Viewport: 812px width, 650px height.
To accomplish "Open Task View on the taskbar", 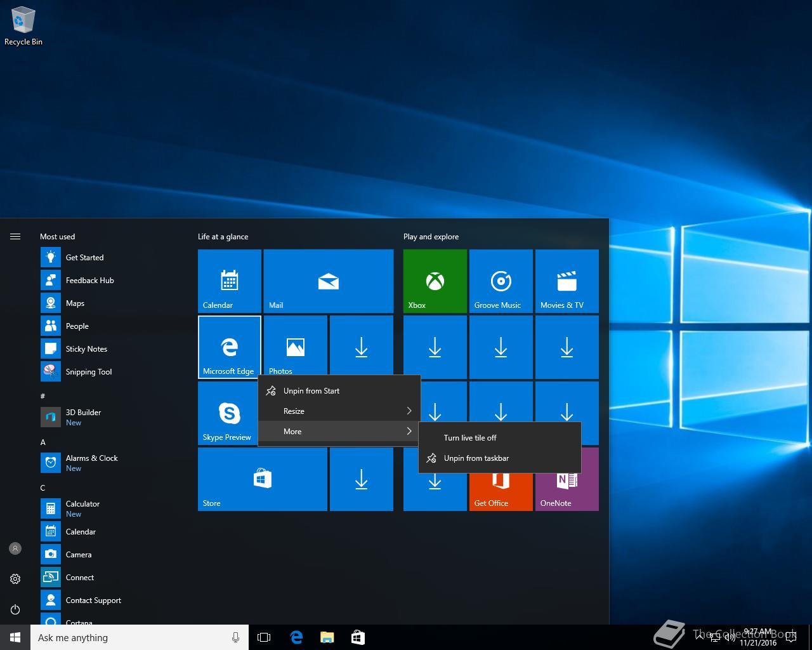I will [x=264, y=637].
